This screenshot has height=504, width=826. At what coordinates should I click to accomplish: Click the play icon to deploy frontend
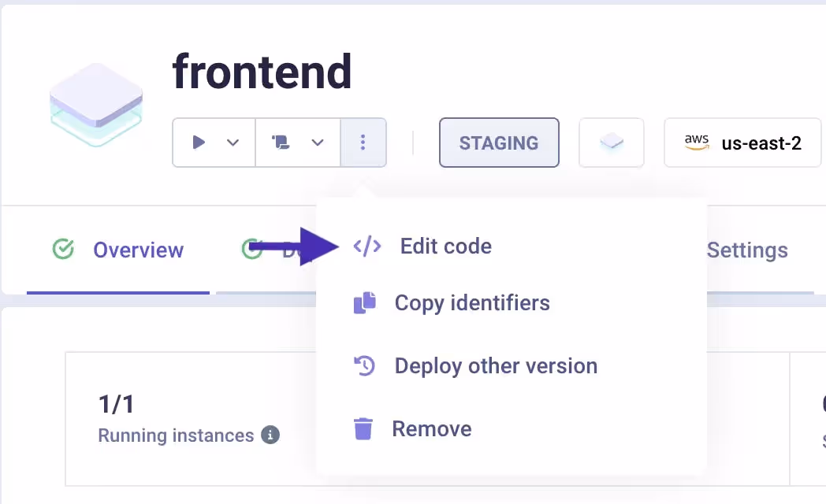[198, 143]
